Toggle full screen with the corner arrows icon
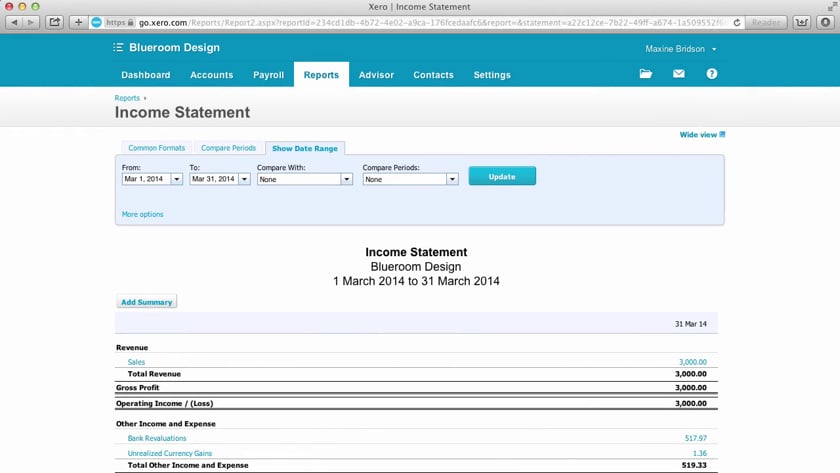 (832, 6)
